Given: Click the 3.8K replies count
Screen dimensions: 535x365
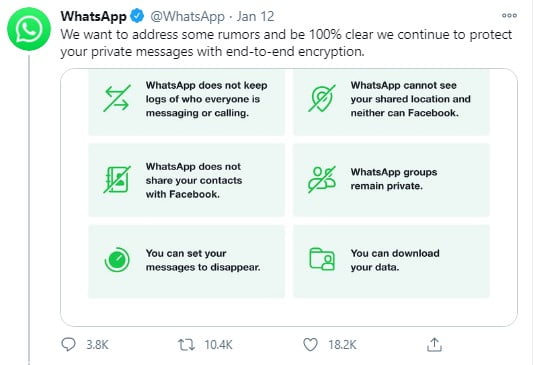Looking at the screenshot, I should click(x=97, y=345).
